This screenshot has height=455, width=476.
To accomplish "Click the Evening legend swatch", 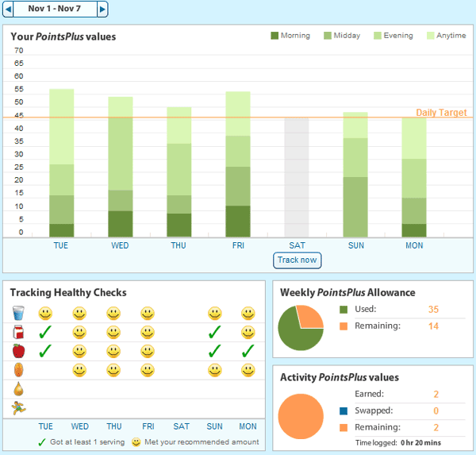I will [378, 36].
